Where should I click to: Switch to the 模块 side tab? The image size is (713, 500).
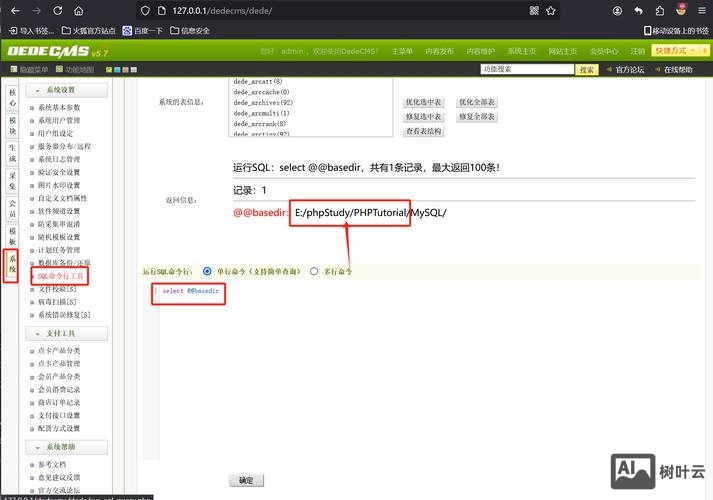point(12,125)
